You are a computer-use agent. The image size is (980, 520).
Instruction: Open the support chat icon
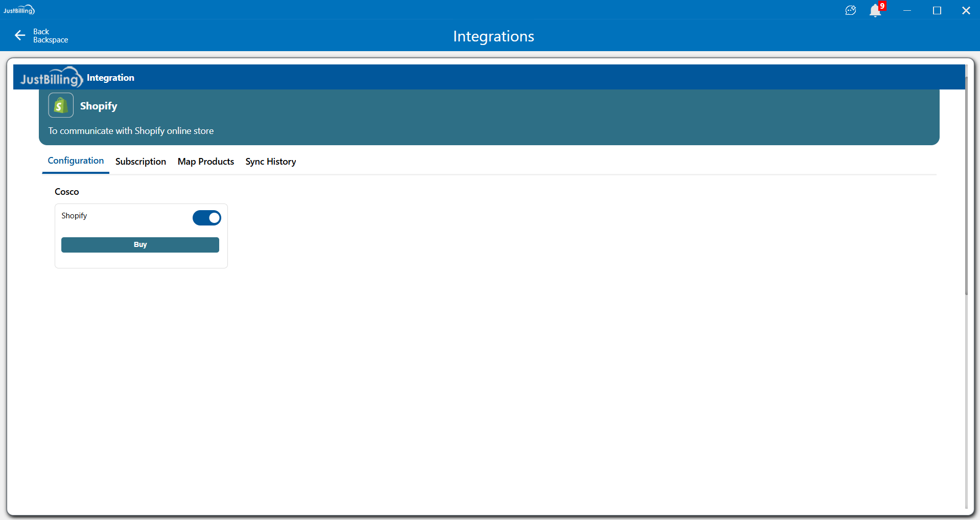click(x=850, y=10)
